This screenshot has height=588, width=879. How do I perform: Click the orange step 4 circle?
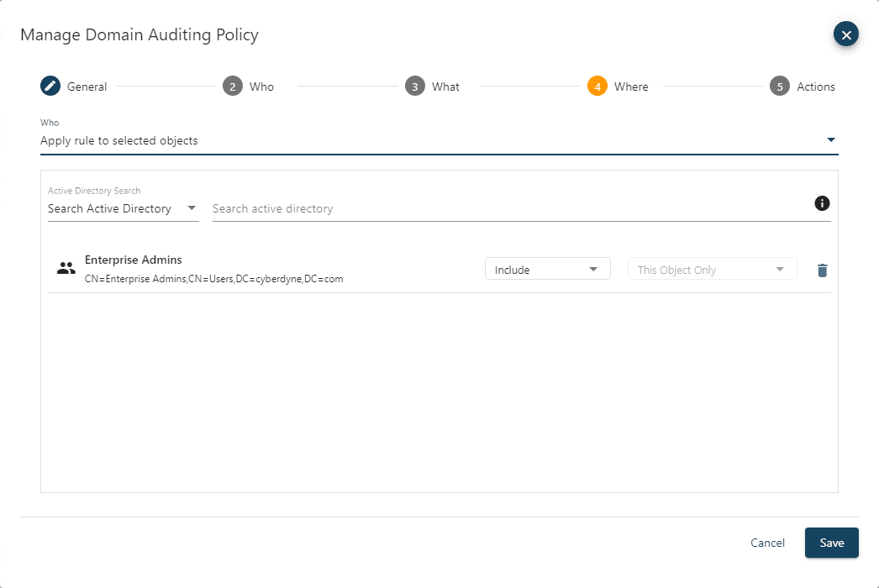(597, 87)
